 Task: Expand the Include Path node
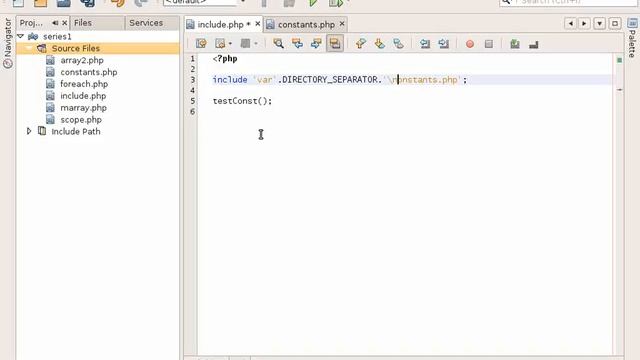(x=29, y=131)
